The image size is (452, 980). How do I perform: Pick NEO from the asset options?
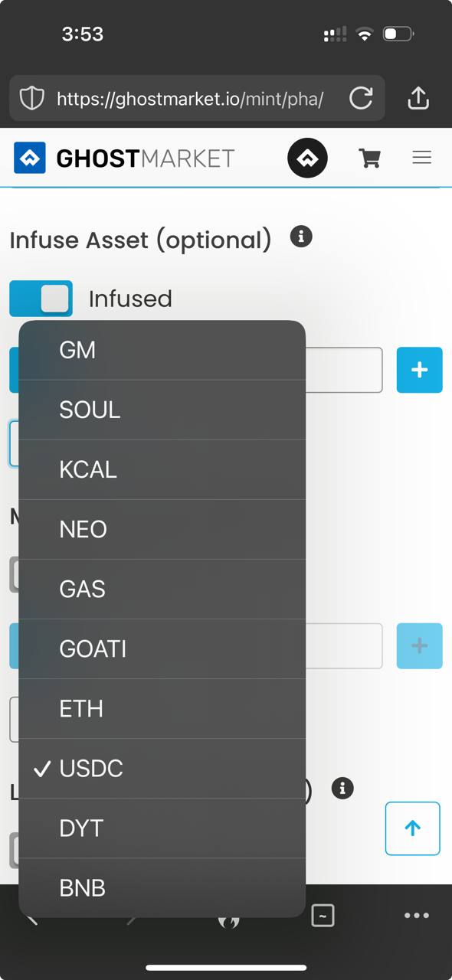(x=162, y=529)
